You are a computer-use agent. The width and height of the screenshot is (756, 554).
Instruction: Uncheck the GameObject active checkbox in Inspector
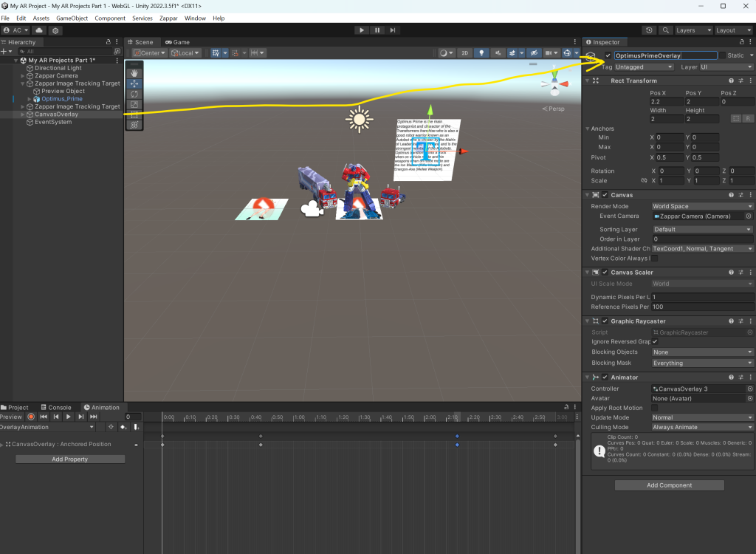tap(608, 55)
